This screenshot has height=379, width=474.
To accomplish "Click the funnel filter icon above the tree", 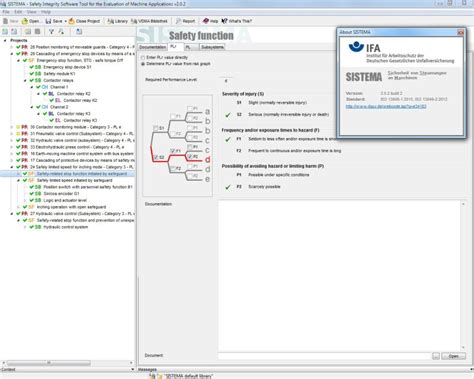I will click(x=51, y=32).
